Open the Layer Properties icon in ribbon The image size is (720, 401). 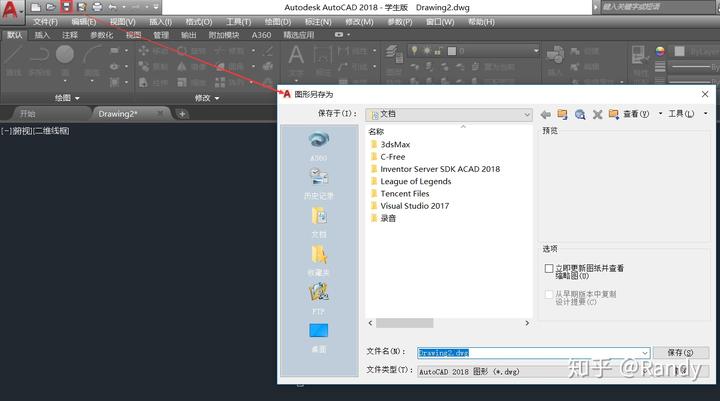[394, 55]
